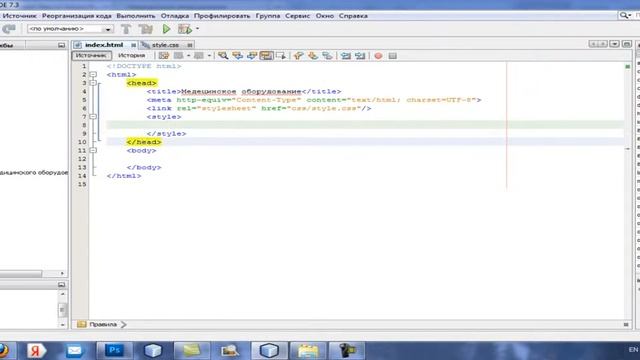Click the </style> tag on line 9

(167, 133)
